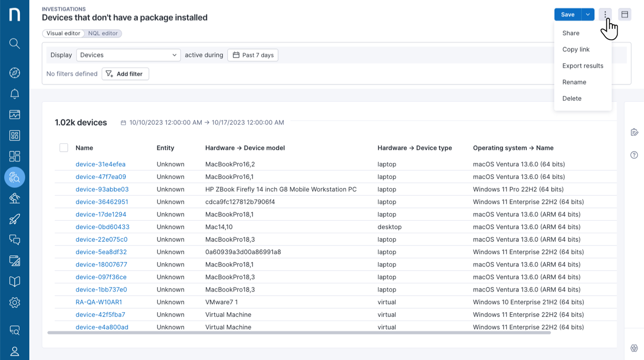Click the Operating system → Name column header

pyautogui.click(x=513, y=148)
